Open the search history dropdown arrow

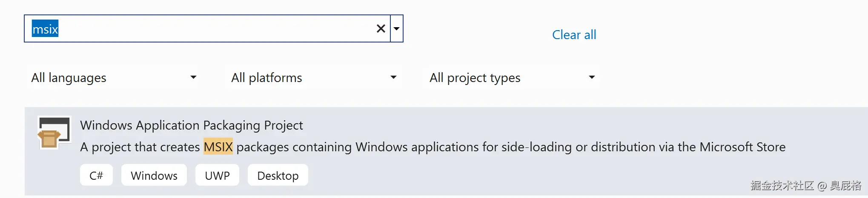coord(397,29)
